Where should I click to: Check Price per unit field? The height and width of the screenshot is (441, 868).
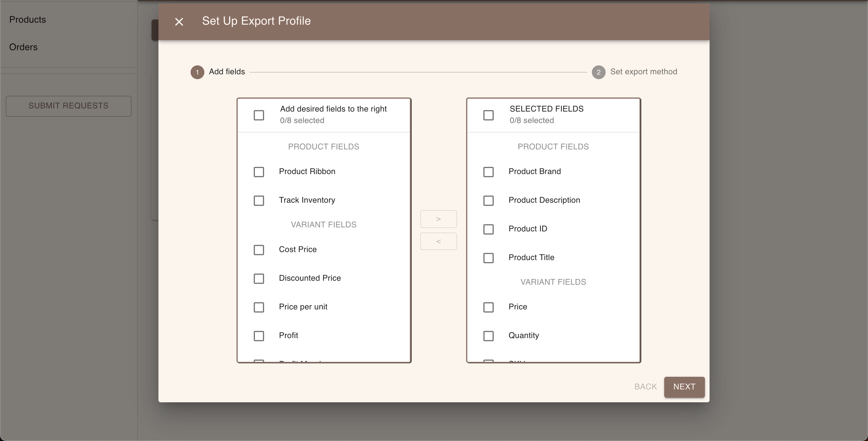(259, 307)
